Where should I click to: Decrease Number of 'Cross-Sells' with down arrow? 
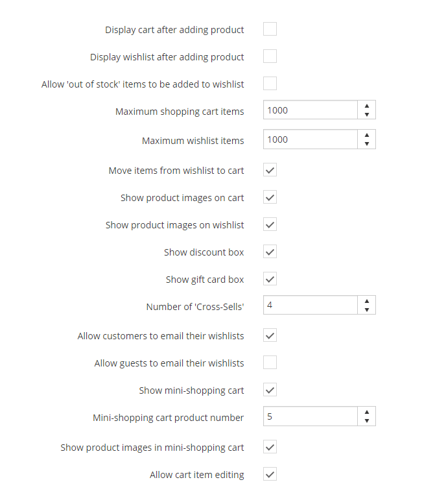click(367, 309)
